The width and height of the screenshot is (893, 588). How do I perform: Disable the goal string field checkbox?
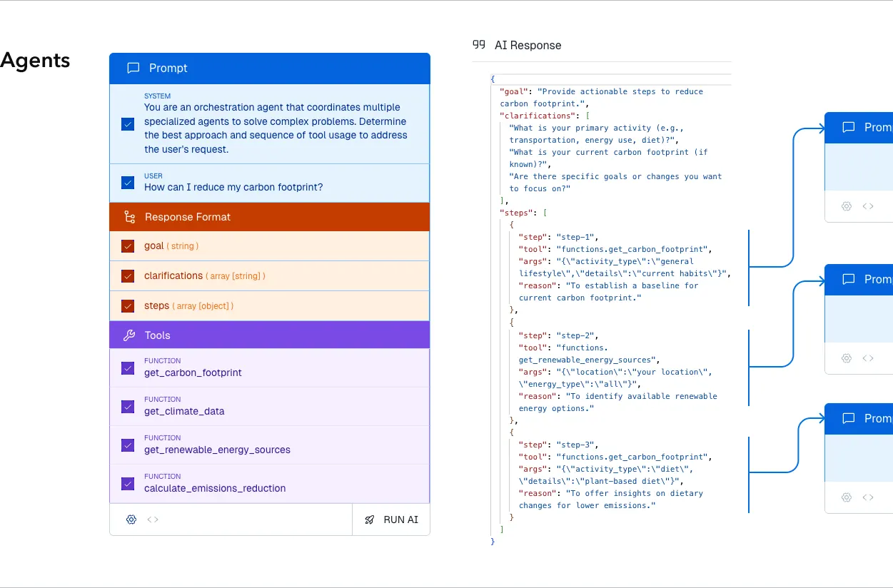click(x=128, y=246)
